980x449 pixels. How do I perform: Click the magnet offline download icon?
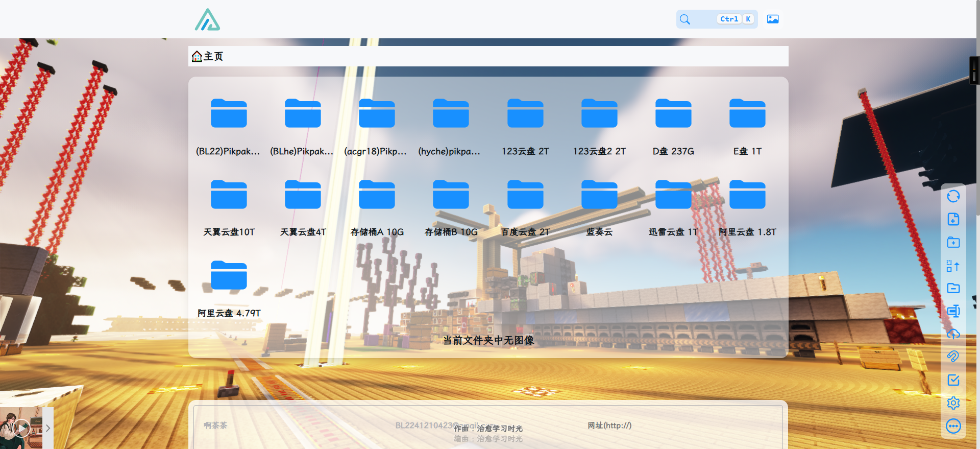point(953,357)
